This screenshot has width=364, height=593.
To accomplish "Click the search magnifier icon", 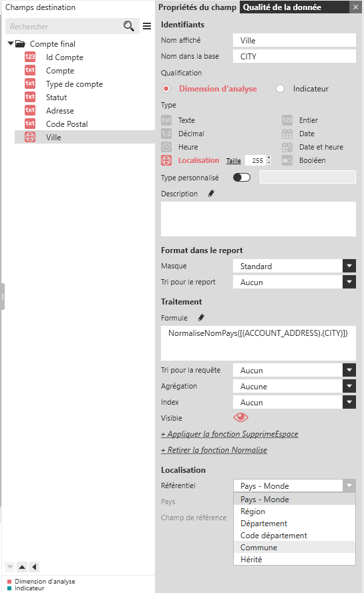I will [x=129, y=26].
